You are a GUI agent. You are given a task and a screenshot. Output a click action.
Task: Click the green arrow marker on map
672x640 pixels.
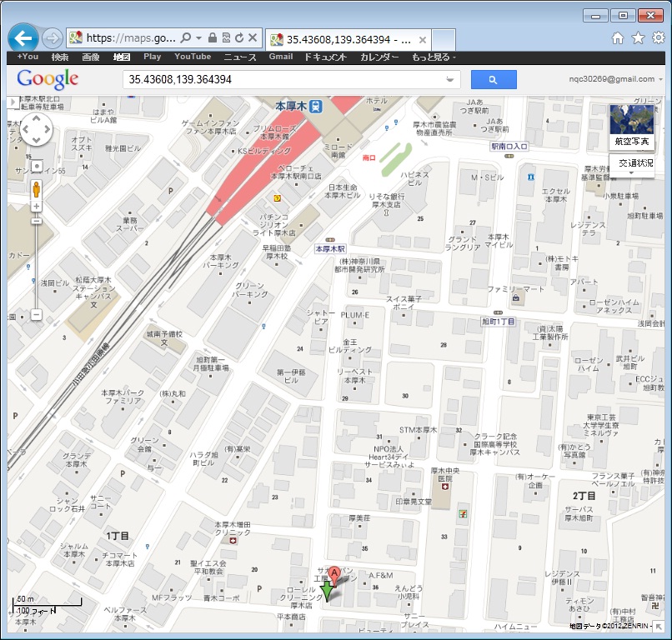(x=327, y=592)
